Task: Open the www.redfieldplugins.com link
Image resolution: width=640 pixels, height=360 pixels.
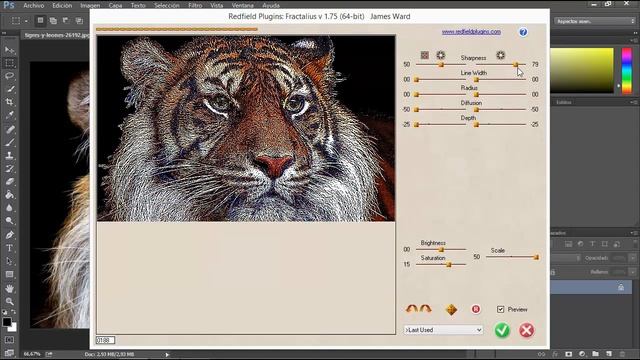Action: point(471,31)
